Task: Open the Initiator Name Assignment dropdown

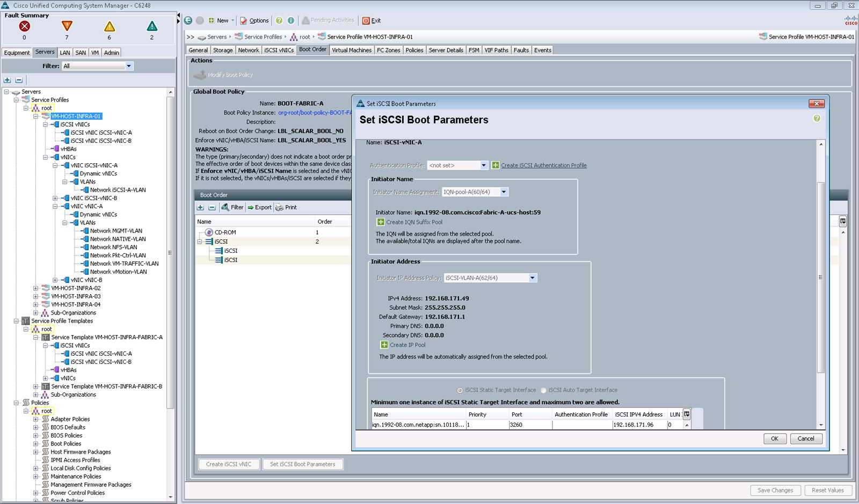Action: [504, 192]
